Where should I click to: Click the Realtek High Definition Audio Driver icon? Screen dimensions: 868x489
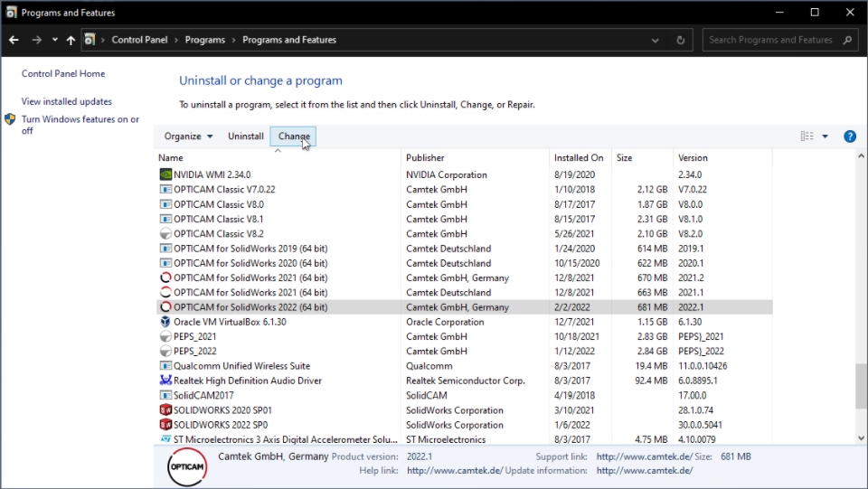pyautogui.click(x=165, y=380)
